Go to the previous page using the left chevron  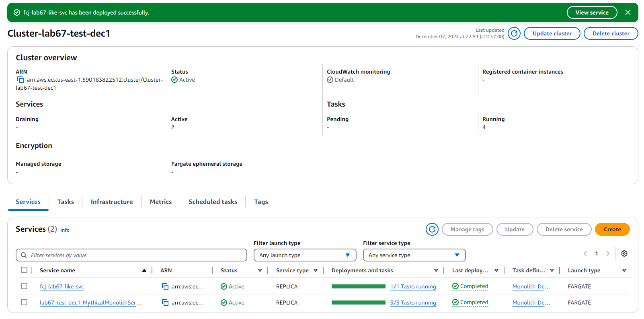[585, 253]
